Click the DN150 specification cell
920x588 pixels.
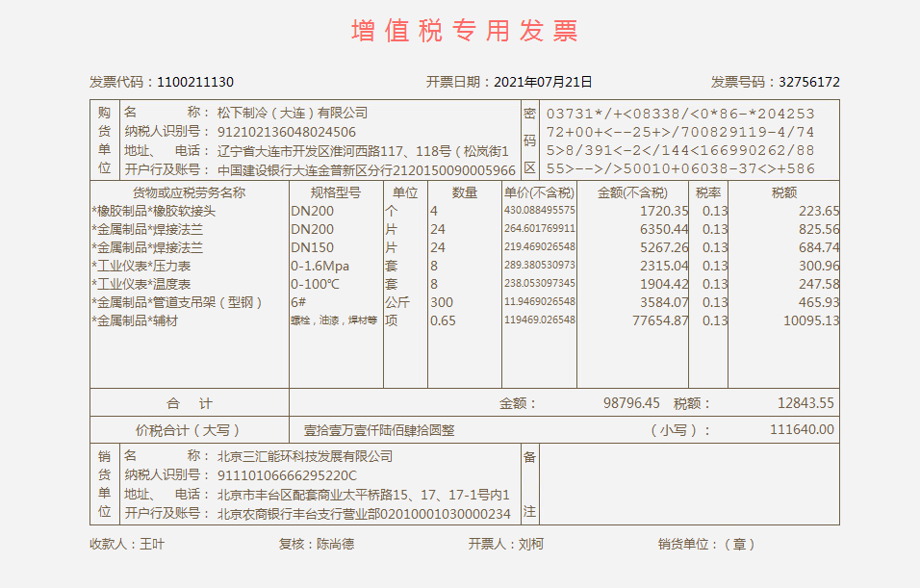coord(312,247)
